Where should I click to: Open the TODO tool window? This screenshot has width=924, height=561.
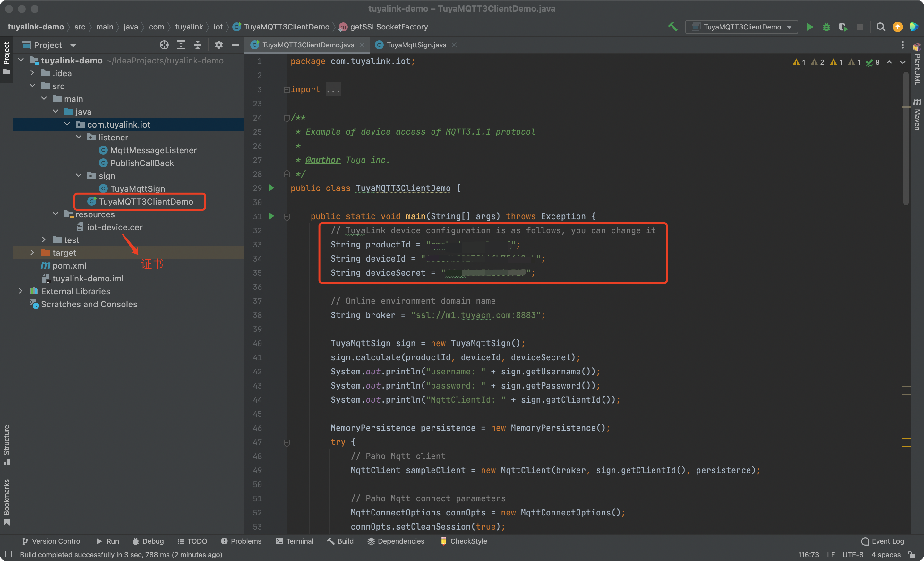(x=192, y=541)
